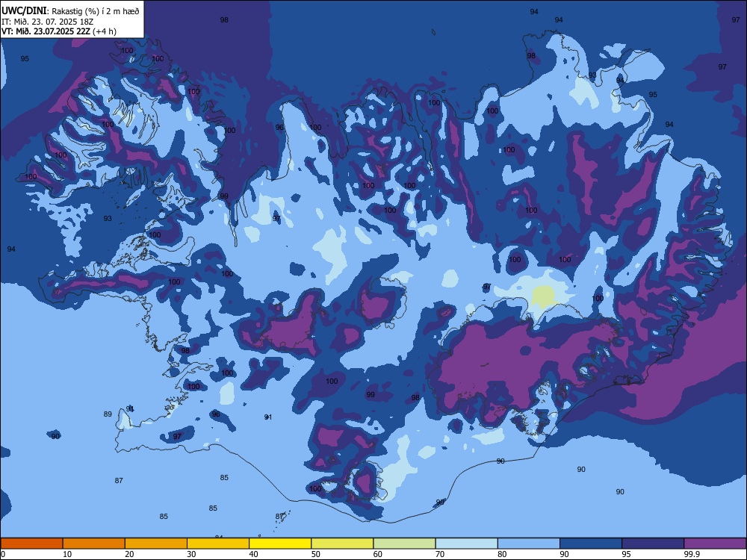This screenshot has height=560, width=747.
Task: Click the 50 legend scale label
Action: point(315,554)
